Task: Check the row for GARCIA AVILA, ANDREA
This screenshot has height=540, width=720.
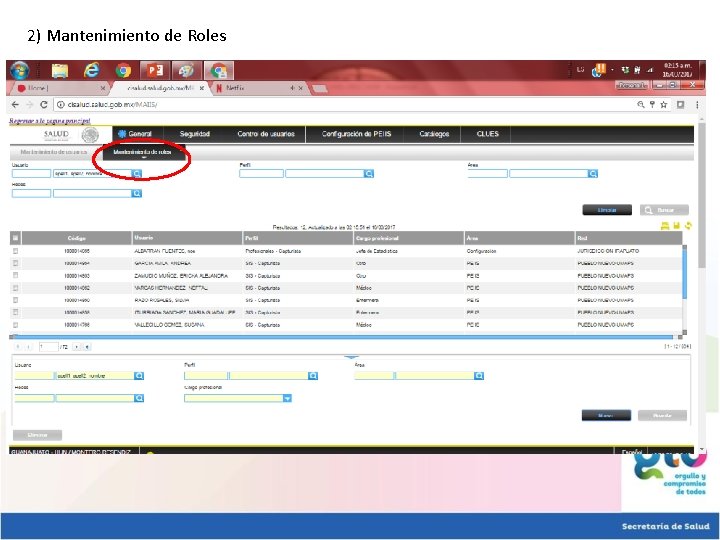Action: (16, 263)
